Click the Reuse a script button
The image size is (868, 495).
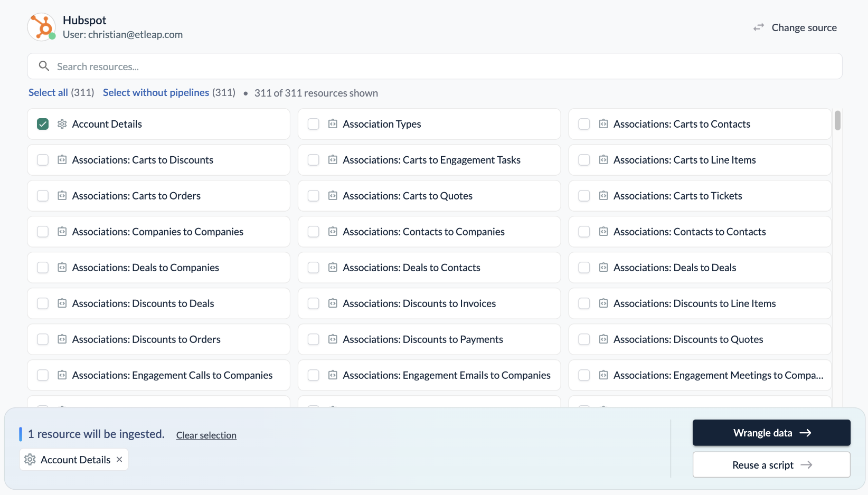pos(771,465)
